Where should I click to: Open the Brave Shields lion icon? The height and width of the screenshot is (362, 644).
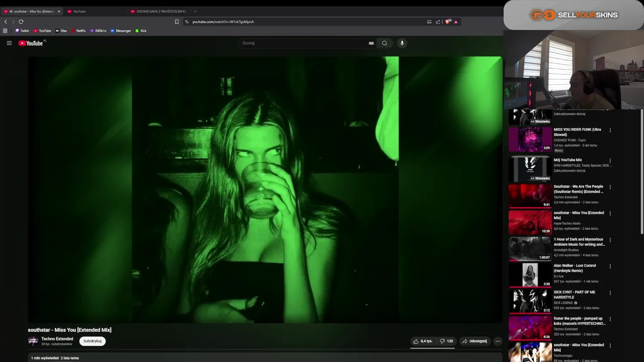click(448, 22)
